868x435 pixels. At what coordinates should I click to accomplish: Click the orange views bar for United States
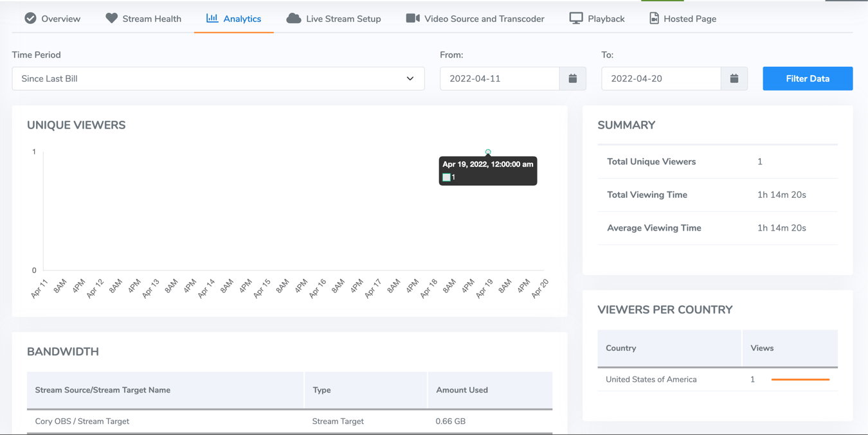(800, 380)
